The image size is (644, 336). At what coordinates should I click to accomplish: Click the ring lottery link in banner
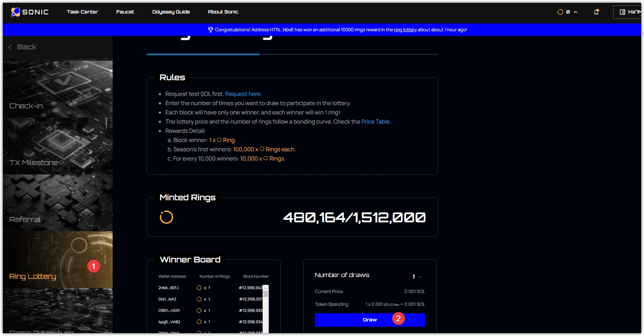pyautogui.click(x=405, y=30)
